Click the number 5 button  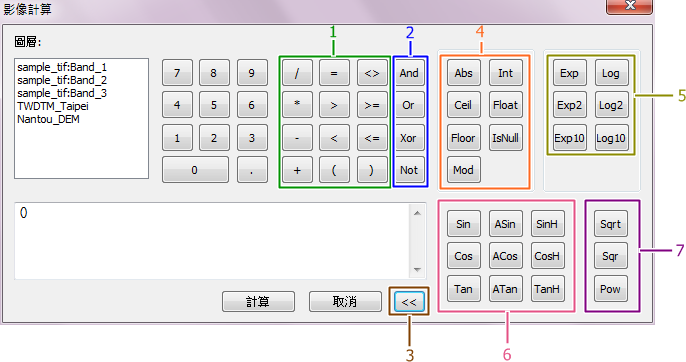click(214, 105)
